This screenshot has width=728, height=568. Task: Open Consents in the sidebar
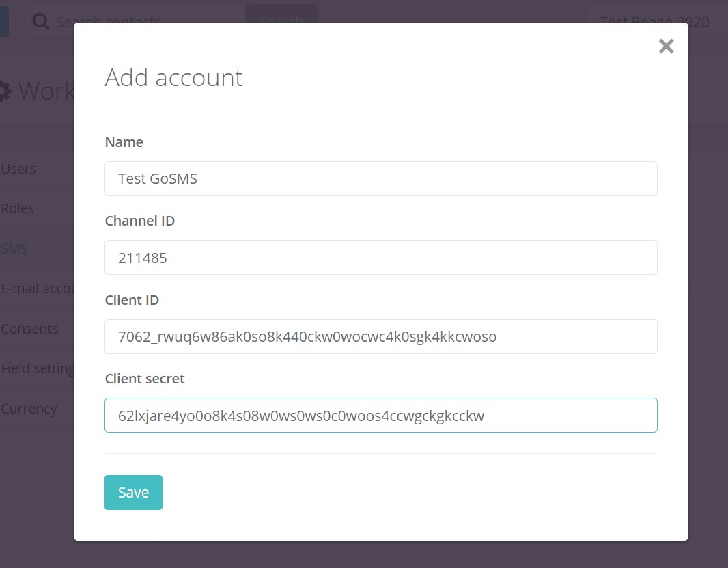30,329
